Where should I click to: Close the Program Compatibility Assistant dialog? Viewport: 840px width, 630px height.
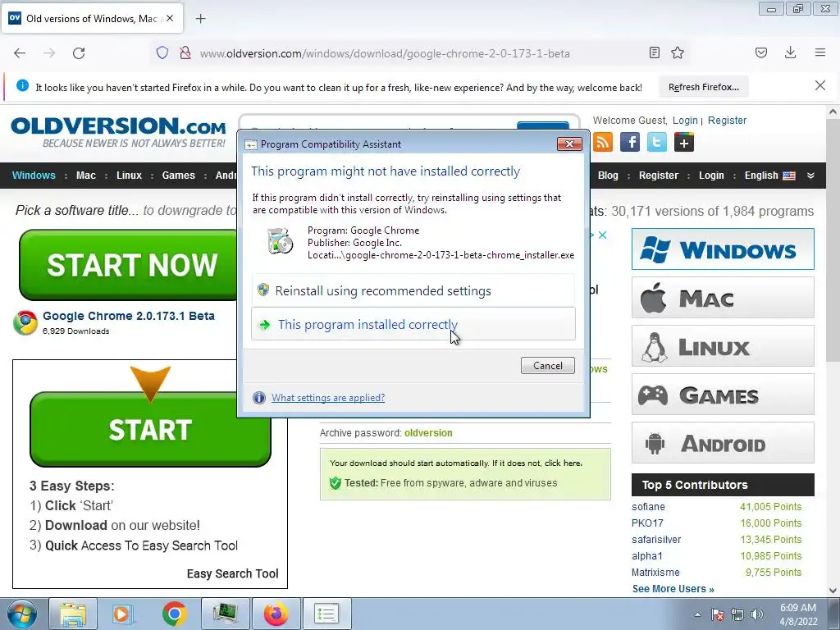[569, 144]
